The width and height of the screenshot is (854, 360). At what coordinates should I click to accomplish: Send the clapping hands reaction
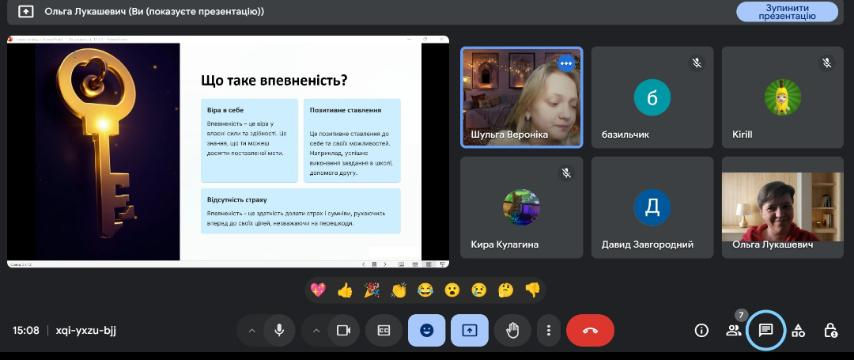tap(399, 290)
